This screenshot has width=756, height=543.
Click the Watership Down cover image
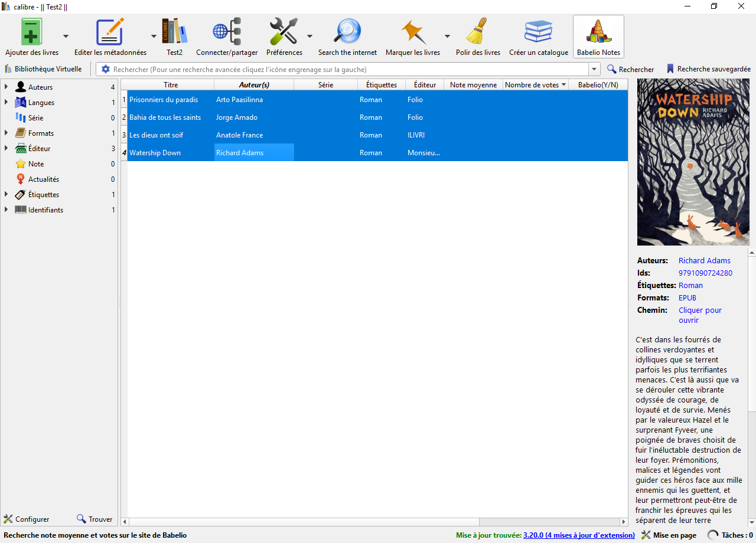(693, 162)
